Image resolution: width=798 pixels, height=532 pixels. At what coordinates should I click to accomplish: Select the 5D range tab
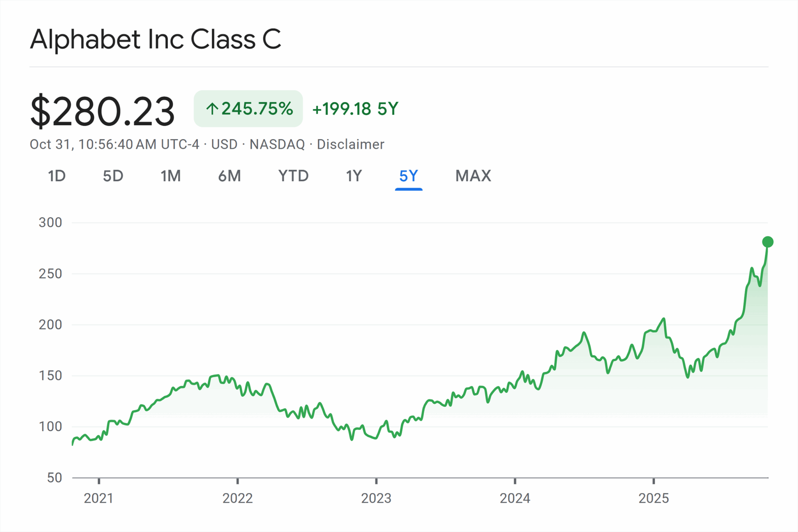(x=113, y=176)
